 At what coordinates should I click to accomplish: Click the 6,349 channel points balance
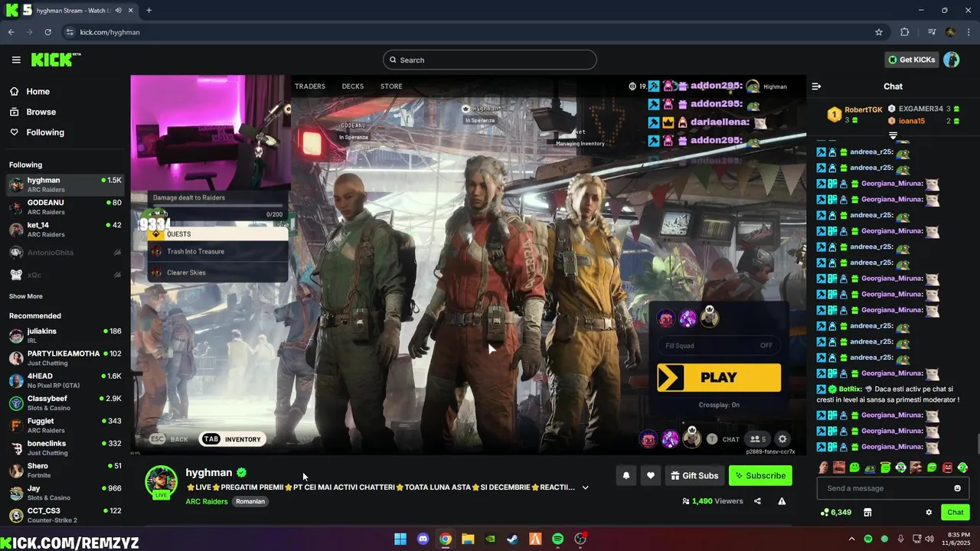tap(835, 512)
